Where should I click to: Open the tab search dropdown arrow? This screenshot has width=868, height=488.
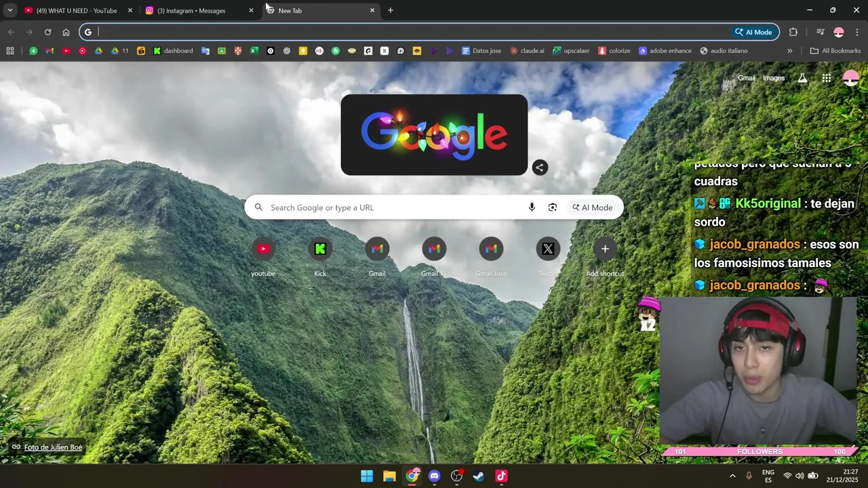[10, 10]
